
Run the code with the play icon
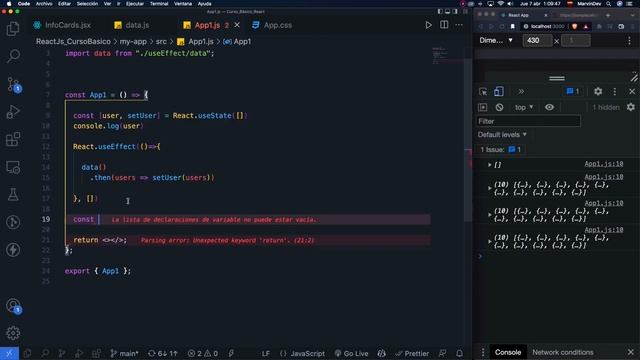pos(428,25)
